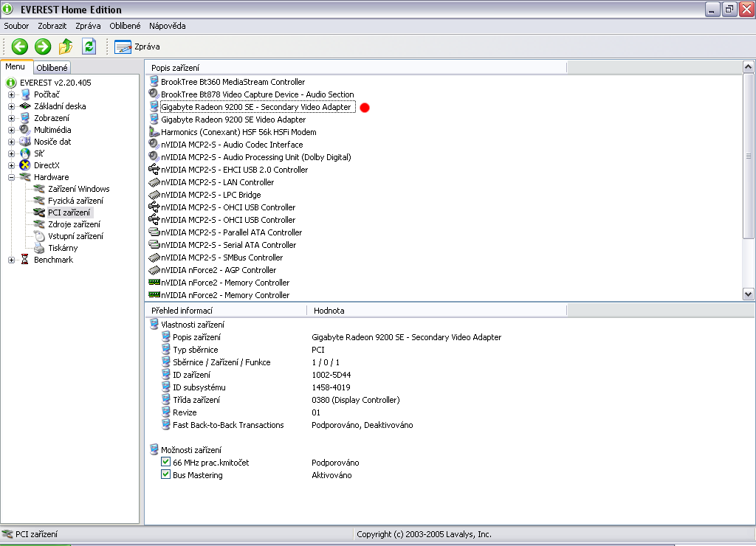The height and width of the screenshot is (546, 756).
Task: Click the green refresh icon in toolbar
Action: (x=89, y=46)
